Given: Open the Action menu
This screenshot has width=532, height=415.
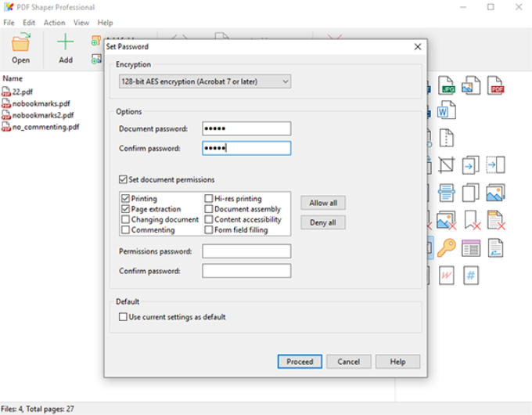Looking at the screenshot, I should (54, 23).
